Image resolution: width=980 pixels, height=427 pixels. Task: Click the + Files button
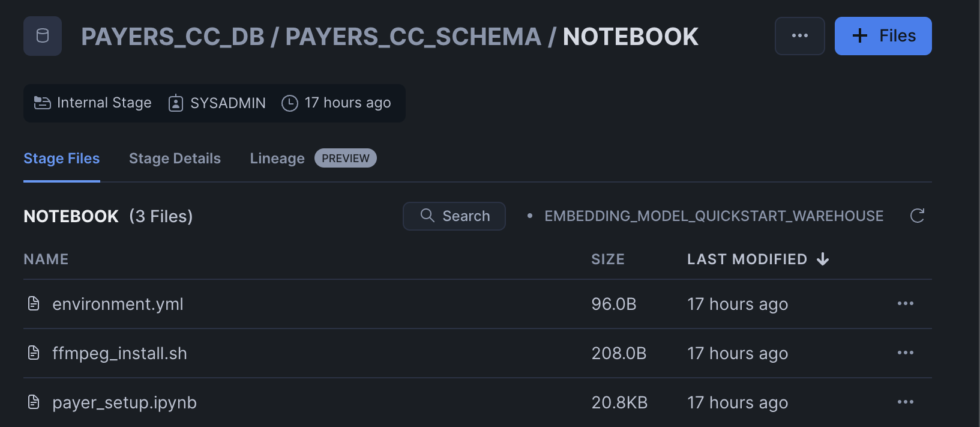883,35
